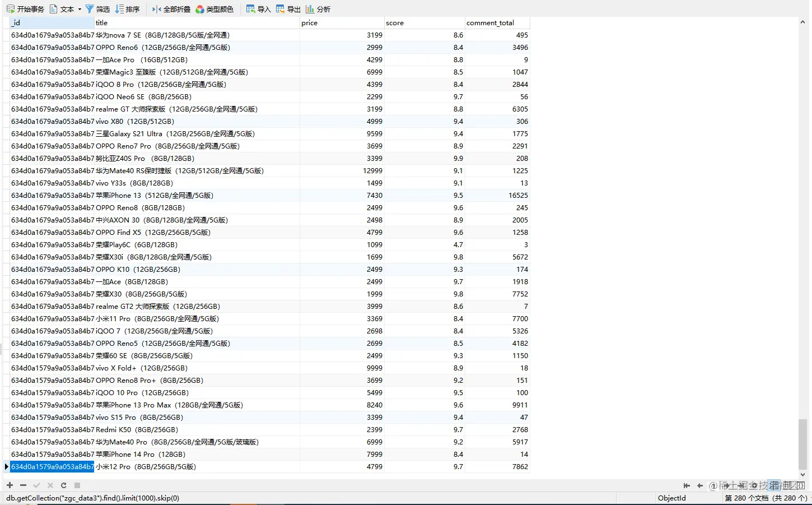
Task: Open the 类型颜色 type color option
Action: click(214, 9)
